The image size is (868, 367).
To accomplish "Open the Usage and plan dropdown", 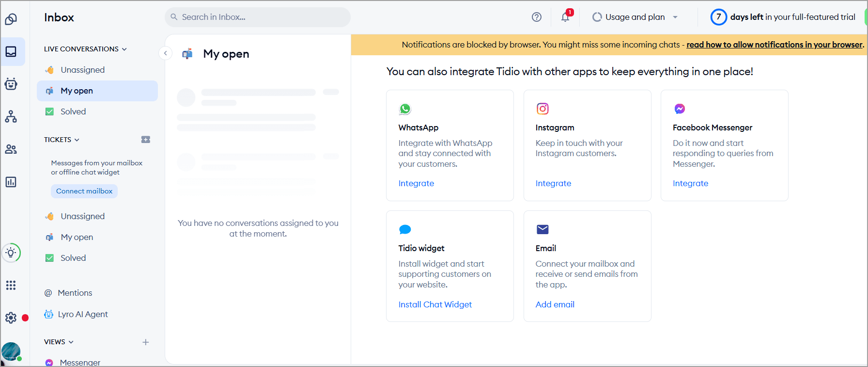I will pyautogui.click(x=635, y=17).
